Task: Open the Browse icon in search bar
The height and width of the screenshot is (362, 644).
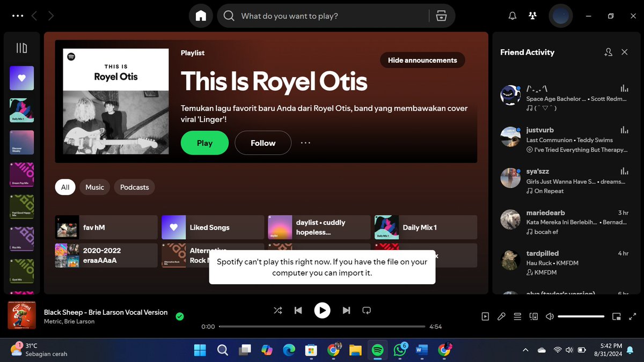Action: (441, 16)
